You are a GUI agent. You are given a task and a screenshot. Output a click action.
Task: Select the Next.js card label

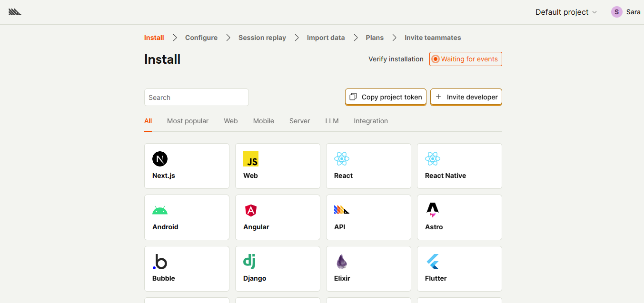[x=164, y=176]
